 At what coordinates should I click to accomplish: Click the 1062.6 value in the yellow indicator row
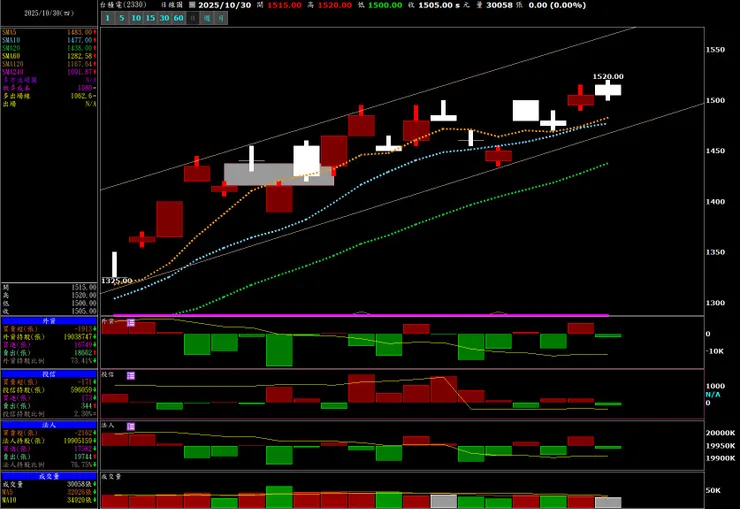coord(81,96)
